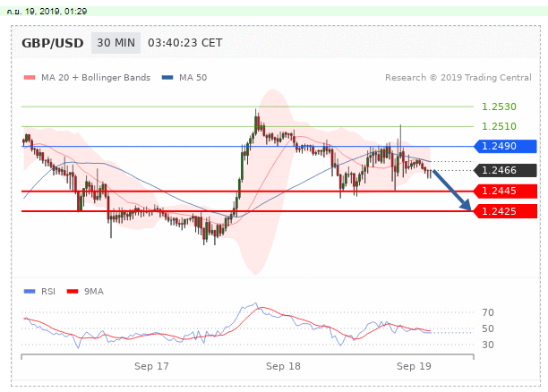Click the RSI 30 level label
The width and height of the screenshot is (548, 392).
pos(488,345)
